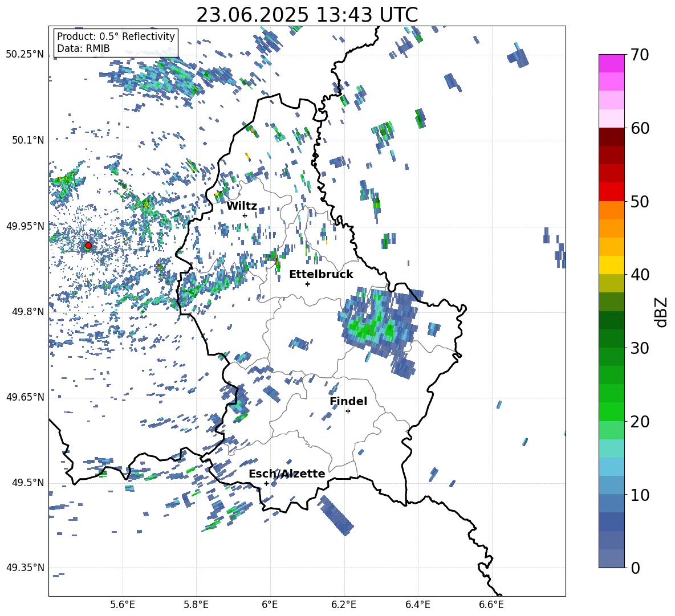
Task: Click the bright green colorbar swatch near 20
Action: (x=611, y=411)
